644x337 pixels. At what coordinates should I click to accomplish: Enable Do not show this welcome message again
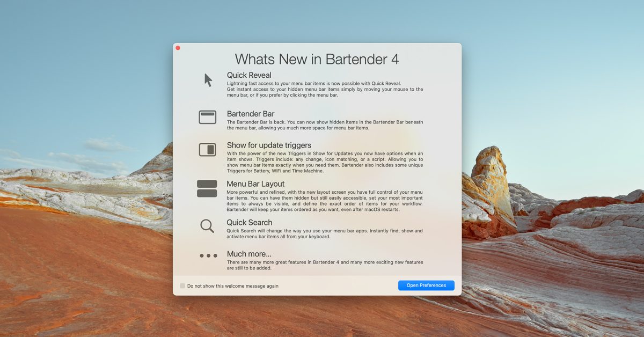[182, 285]
